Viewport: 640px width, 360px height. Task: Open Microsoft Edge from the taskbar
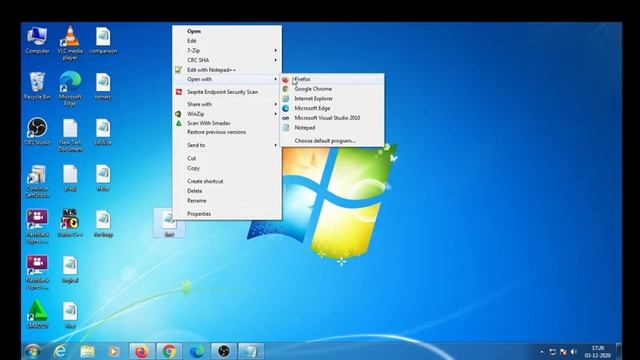click(x=197, y=351)
